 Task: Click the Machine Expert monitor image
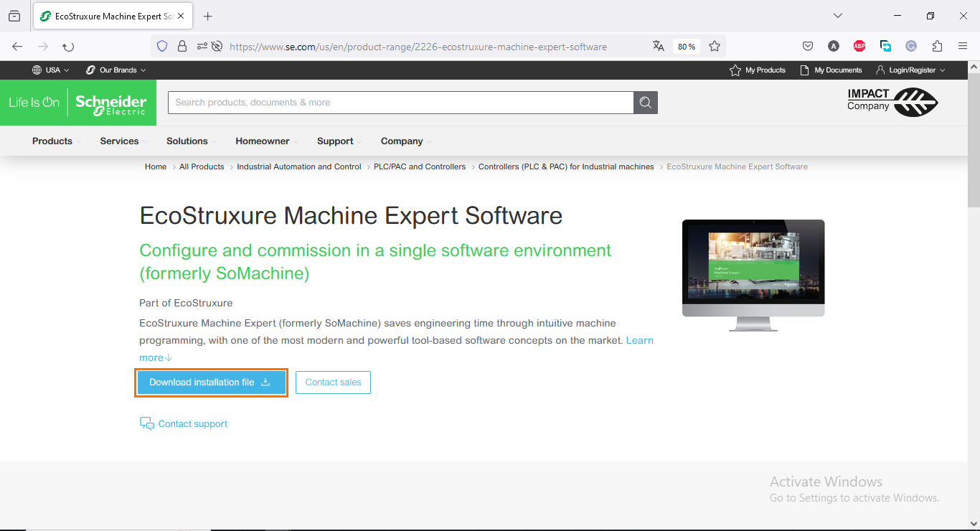[753, 275]
